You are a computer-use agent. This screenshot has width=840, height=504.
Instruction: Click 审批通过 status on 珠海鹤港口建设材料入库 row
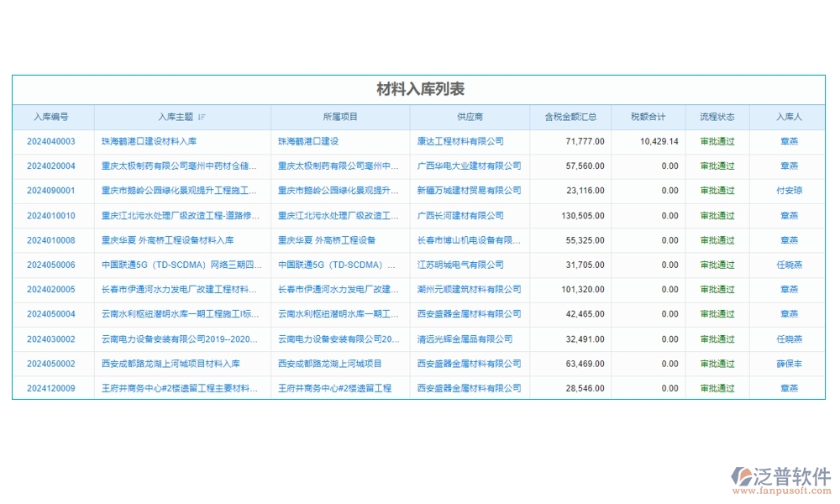pos(717,141)
